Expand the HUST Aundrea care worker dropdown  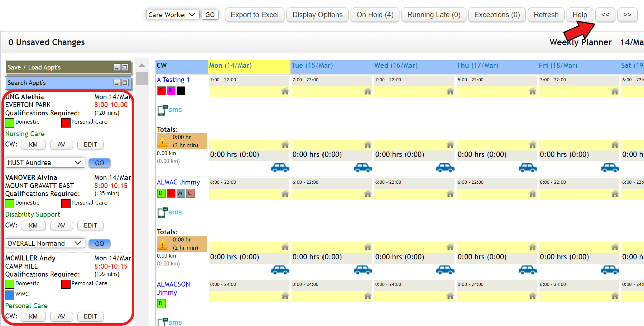[45, 163]
